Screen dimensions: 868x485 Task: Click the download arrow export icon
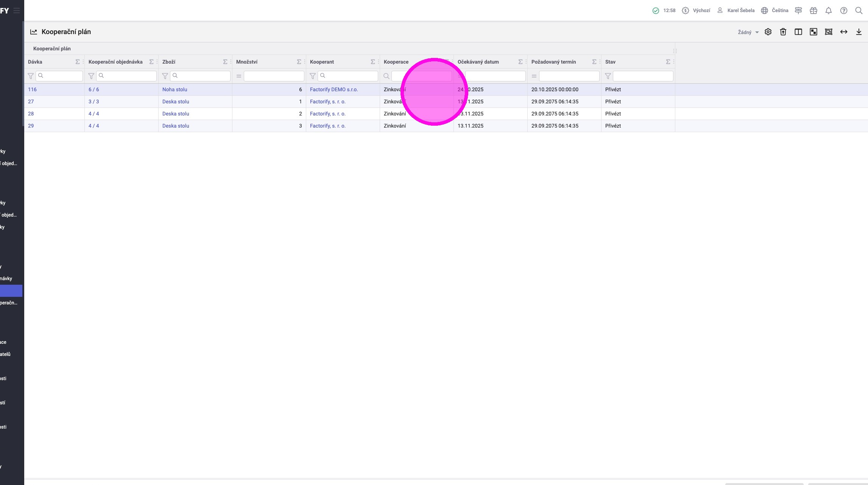pos(859,32)
